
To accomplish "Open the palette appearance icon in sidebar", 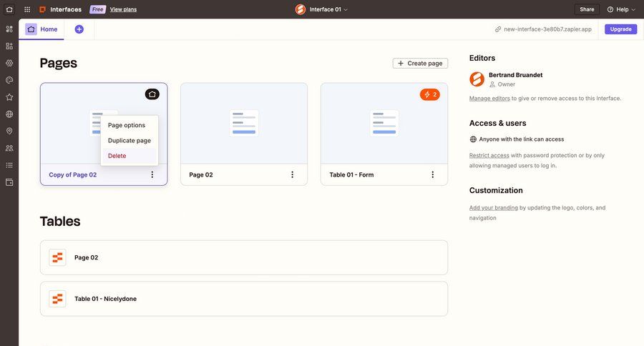I will coord(9,80).
